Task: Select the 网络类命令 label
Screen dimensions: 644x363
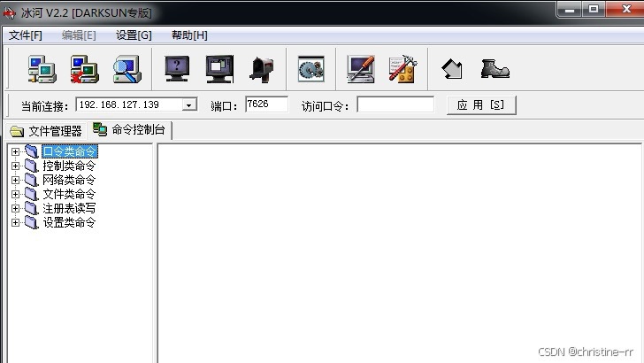Action: (x=69, y=180)
